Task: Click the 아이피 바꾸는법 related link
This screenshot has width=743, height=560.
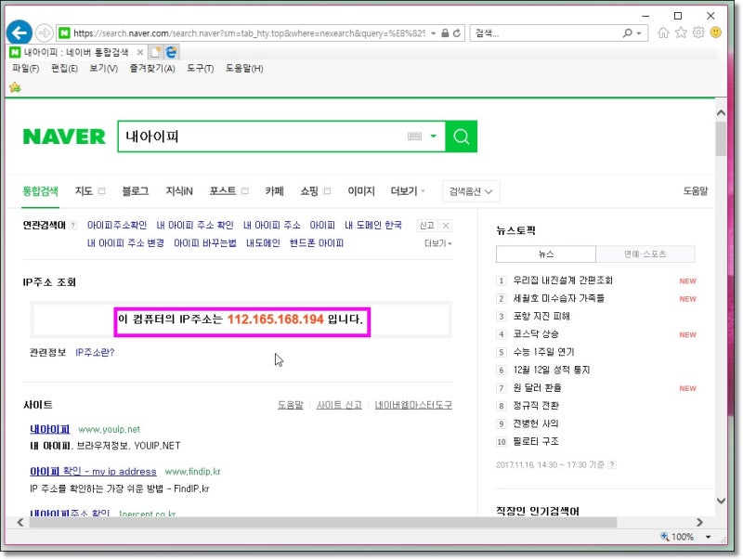Action: click(x=205, y=243)
